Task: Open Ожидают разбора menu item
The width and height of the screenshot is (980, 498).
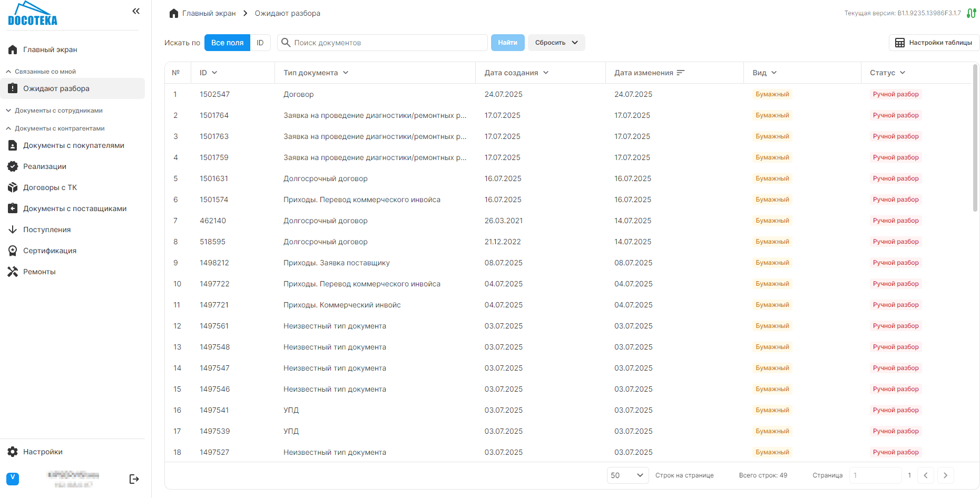Action: (x=56, y=88)
